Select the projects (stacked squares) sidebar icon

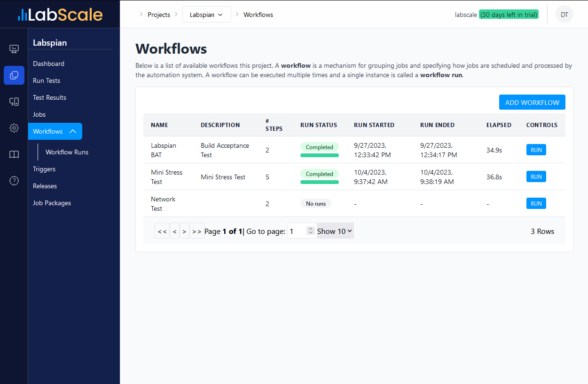pos(14,75)
